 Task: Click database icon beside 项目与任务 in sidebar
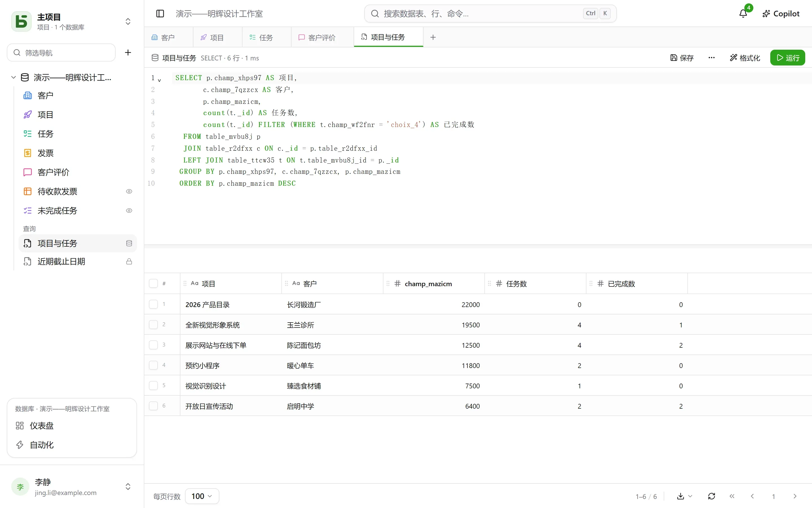coord(129,243)
